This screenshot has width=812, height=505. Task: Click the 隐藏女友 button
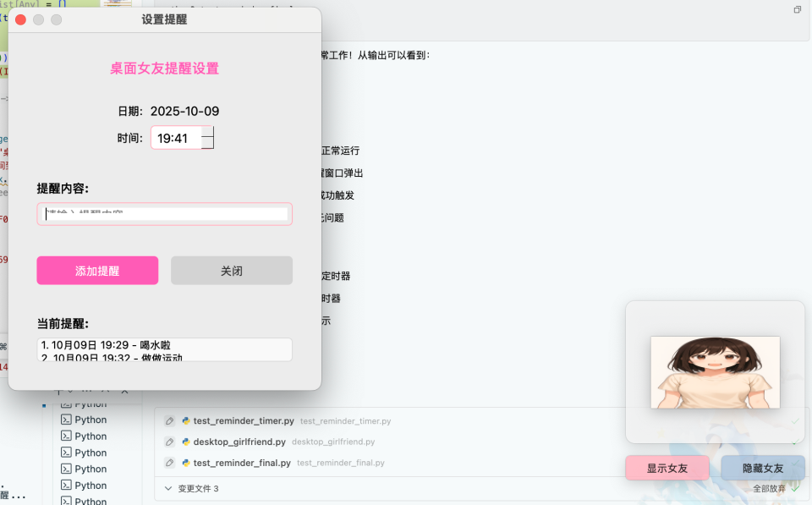pyautogui.click(x=763, y=469)
